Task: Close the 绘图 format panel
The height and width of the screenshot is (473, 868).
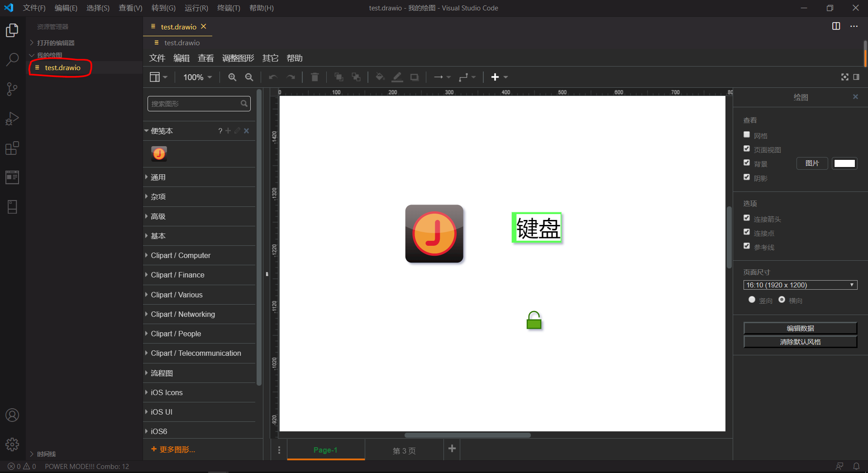Action: (x=855, y=97)
